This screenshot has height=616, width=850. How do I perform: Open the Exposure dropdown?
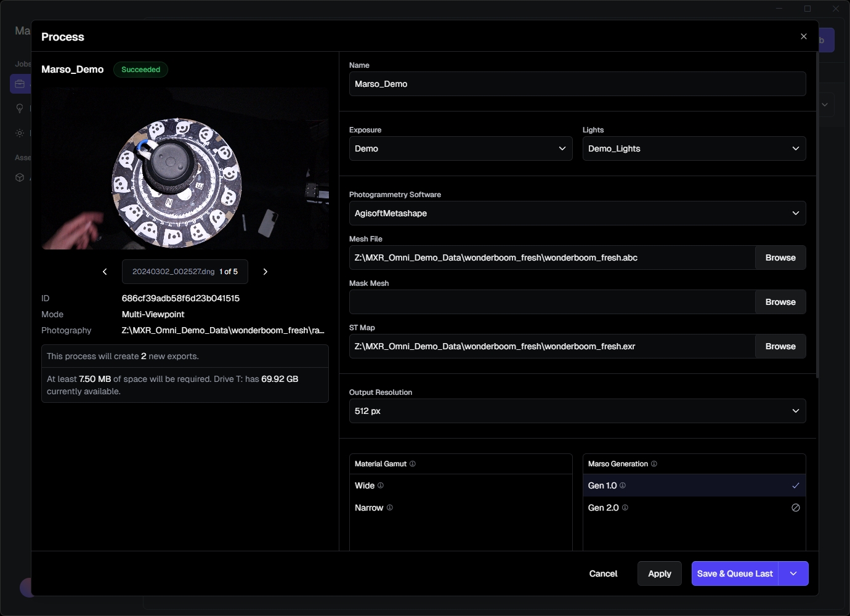coord(460,148)
